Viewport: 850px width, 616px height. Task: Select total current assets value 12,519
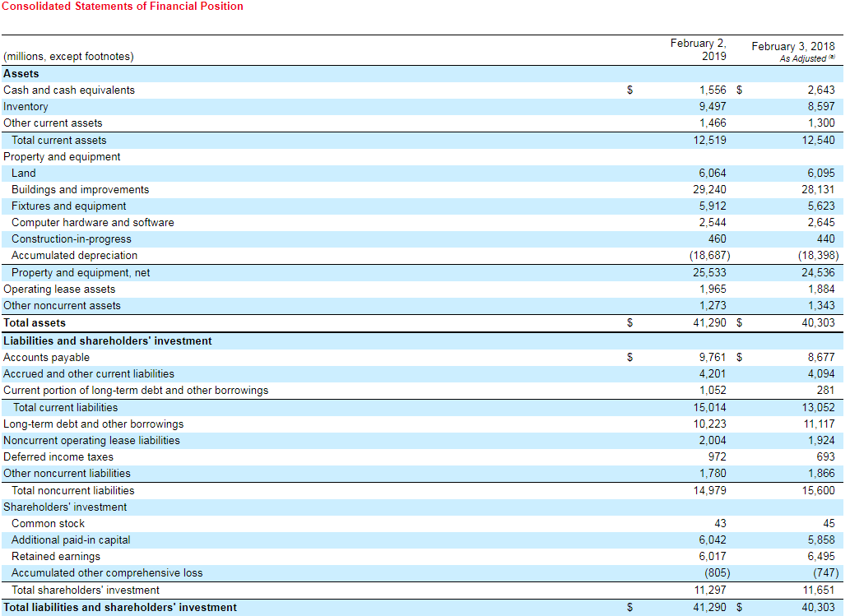(709, 141)
